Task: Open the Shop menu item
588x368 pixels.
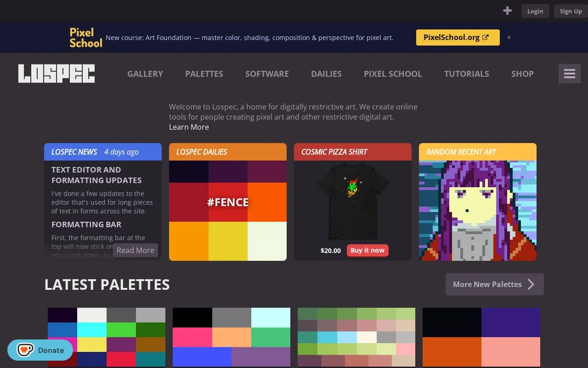Action: click(522, 74)
